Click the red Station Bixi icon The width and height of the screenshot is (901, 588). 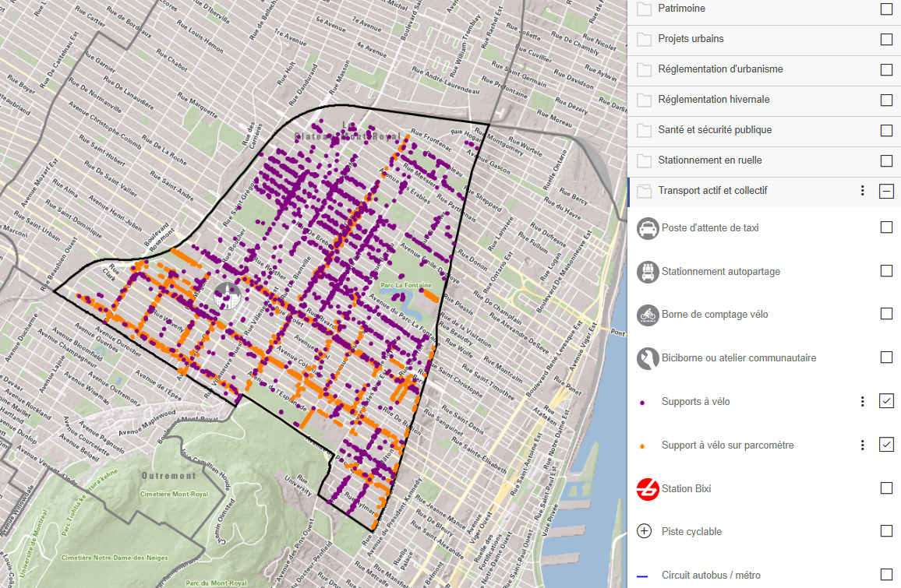point(648,489)
